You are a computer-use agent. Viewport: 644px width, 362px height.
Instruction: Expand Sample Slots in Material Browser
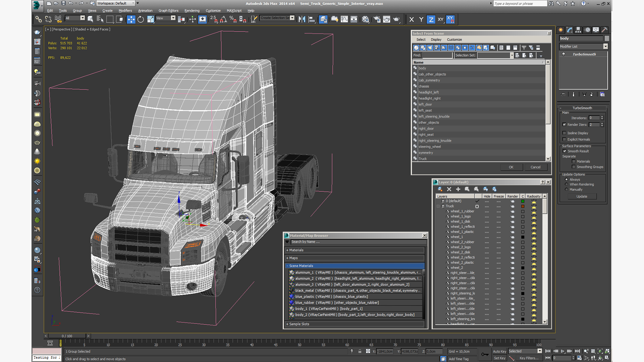click(355, 324)
